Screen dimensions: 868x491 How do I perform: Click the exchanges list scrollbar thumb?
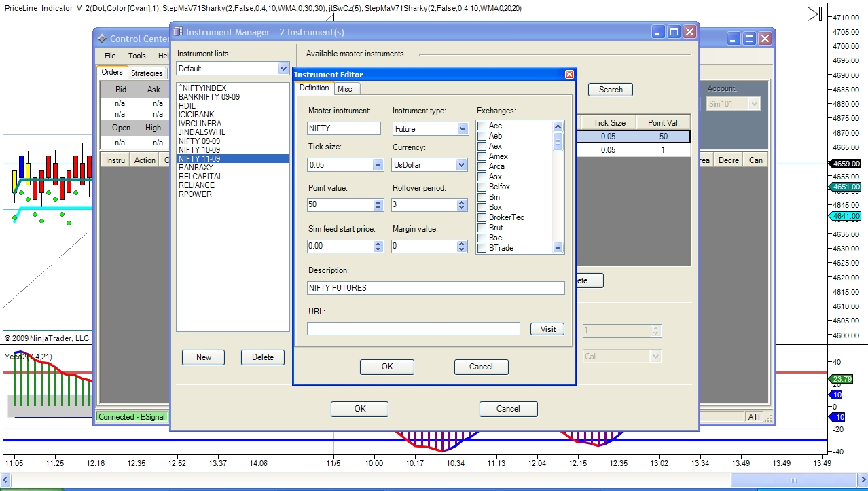point(558,141)
